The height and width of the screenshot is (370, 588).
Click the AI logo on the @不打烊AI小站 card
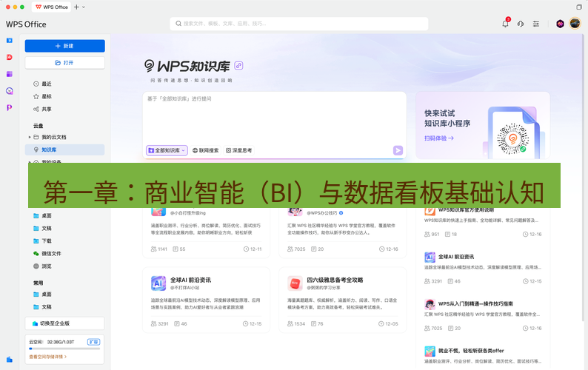[158, 283]
